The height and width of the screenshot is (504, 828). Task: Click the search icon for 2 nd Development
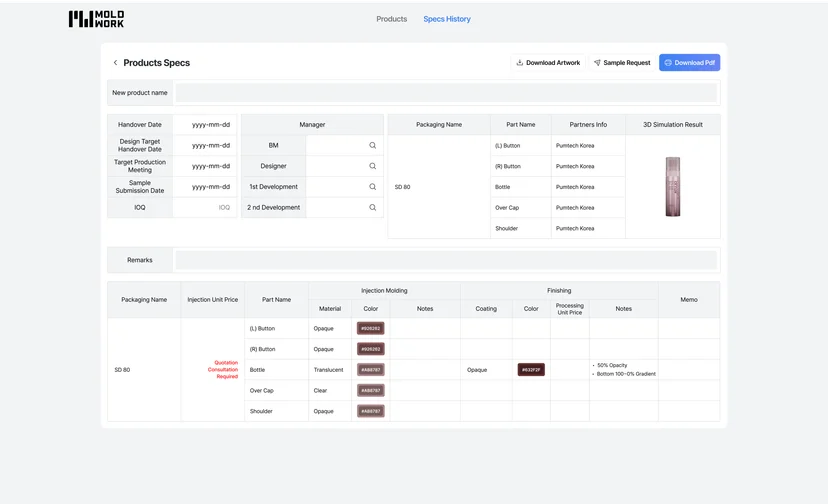point(372,208)
